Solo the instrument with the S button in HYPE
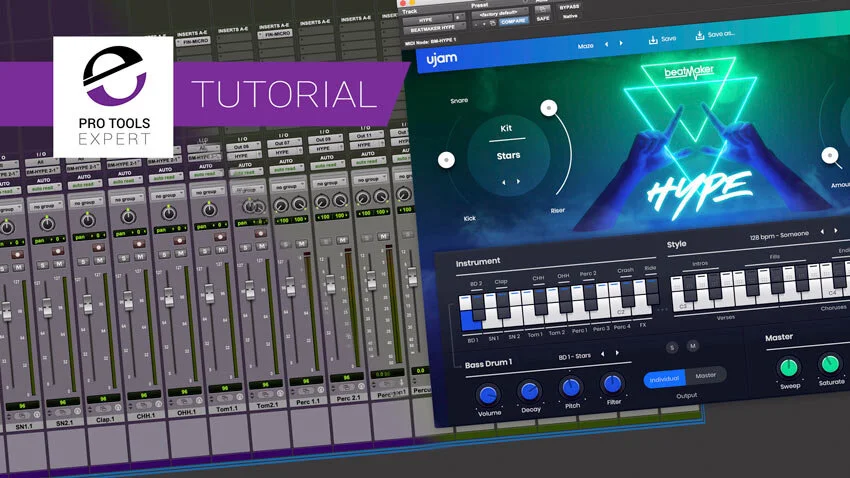Image resolution: width=850 pixels, height=478 pixels. (672, 347)
